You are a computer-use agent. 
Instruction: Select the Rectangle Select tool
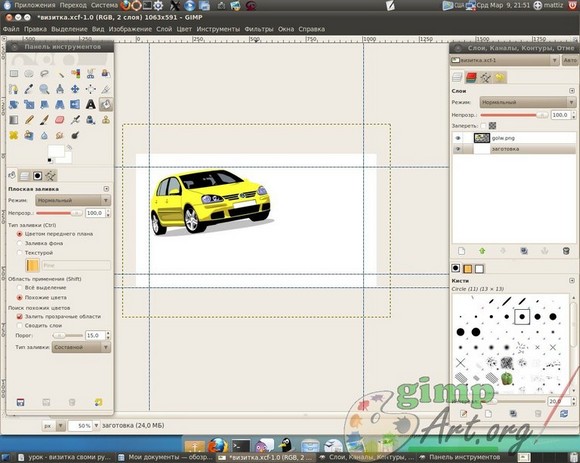(14, 74)
